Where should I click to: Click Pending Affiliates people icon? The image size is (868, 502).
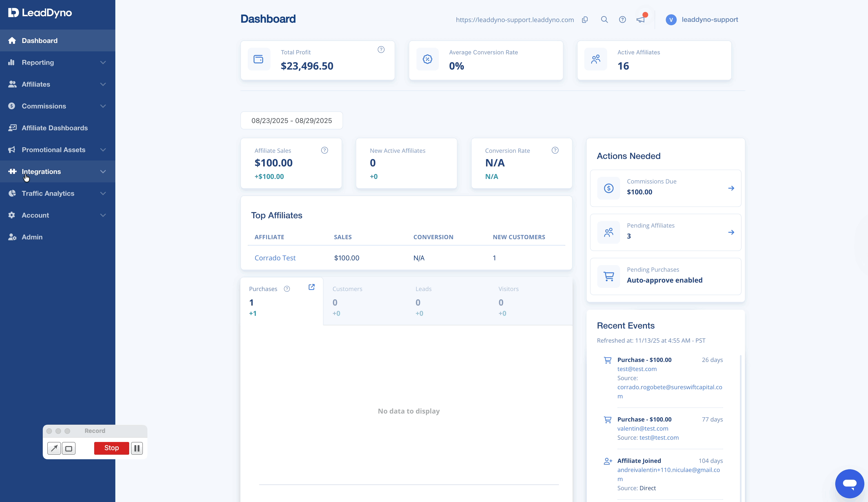[x=609, y=232]
